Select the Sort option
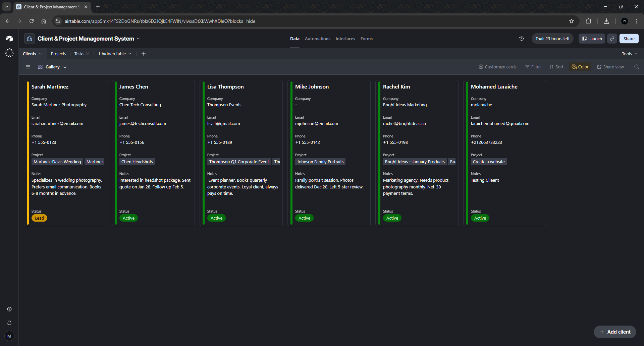 click(x=556, y=67)
